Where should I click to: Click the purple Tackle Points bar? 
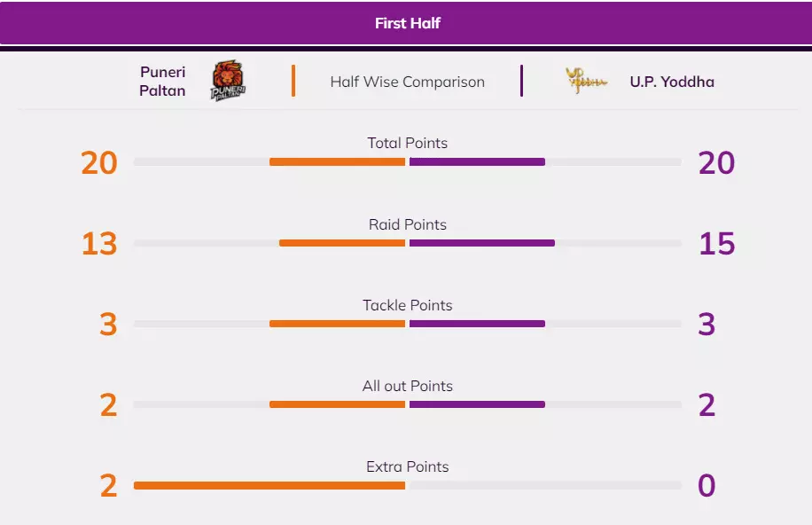click(x=477, y=324)
